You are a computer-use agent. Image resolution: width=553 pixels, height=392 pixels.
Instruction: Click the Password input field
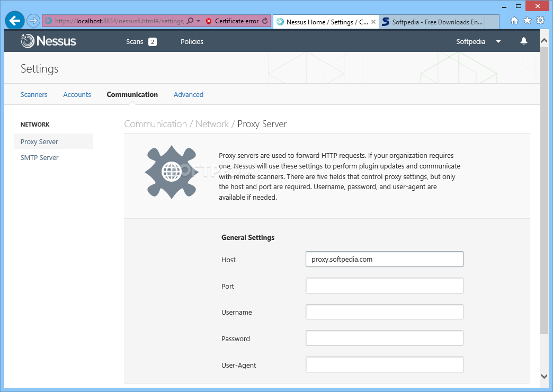coord(385,338)
